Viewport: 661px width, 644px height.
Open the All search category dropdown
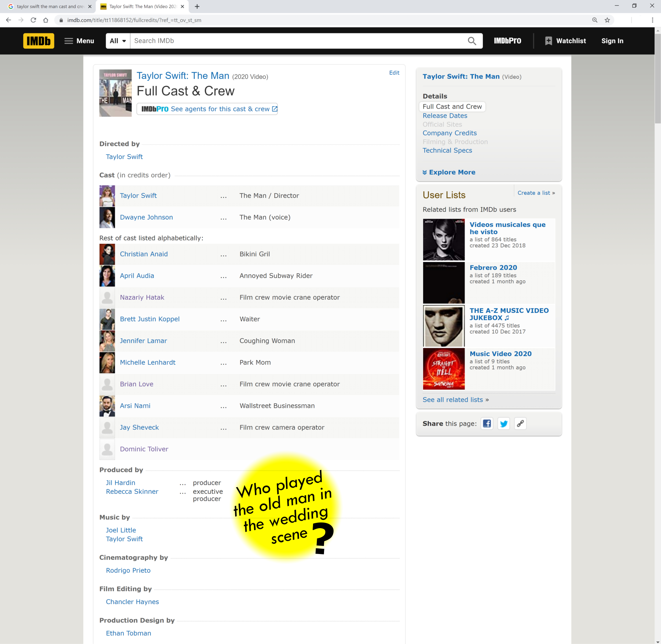(x=118, y=41)
